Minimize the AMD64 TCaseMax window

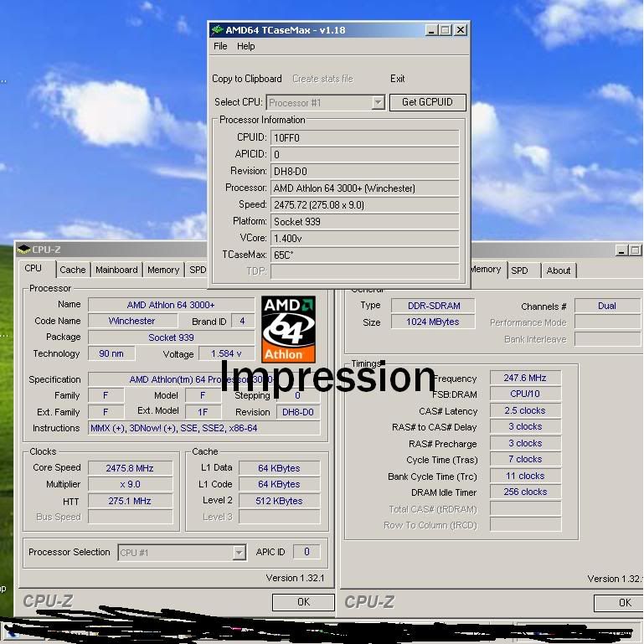(x=430, y=30)
